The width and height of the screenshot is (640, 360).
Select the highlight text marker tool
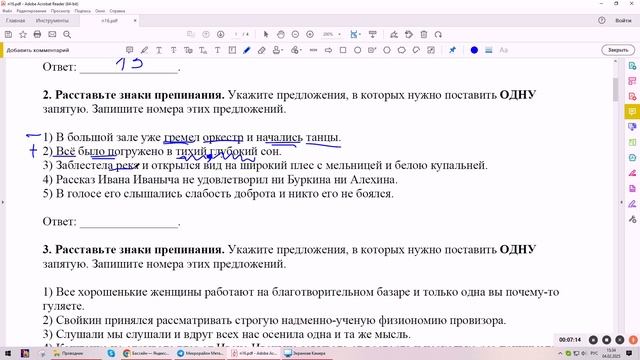click(x=144, y=50)
